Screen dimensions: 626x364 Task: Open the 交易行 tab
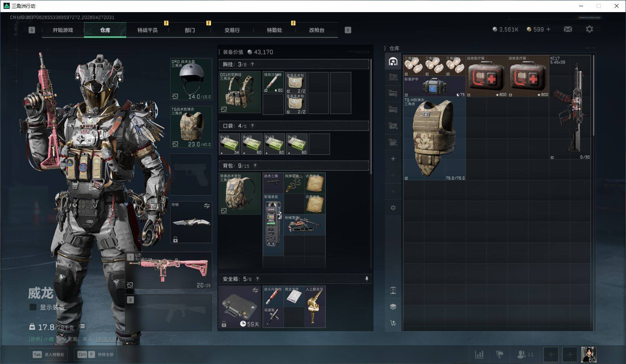click(232, 30)
